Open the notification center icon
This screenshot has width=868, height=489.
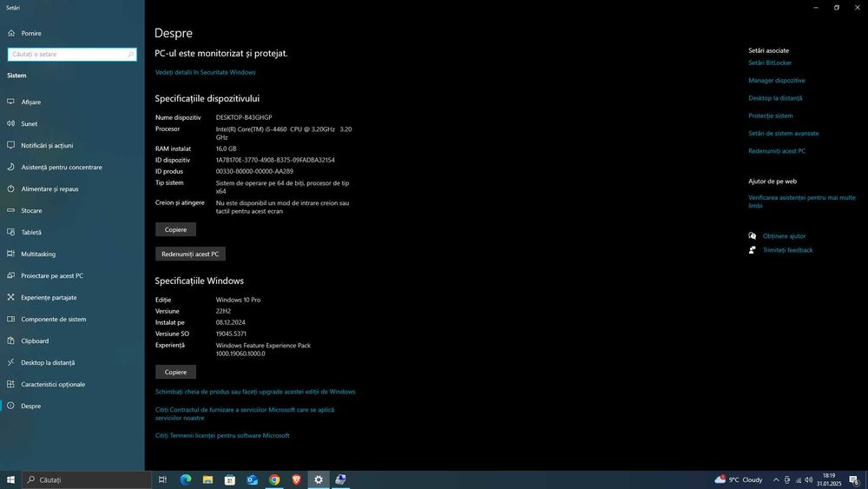[854, 479]
